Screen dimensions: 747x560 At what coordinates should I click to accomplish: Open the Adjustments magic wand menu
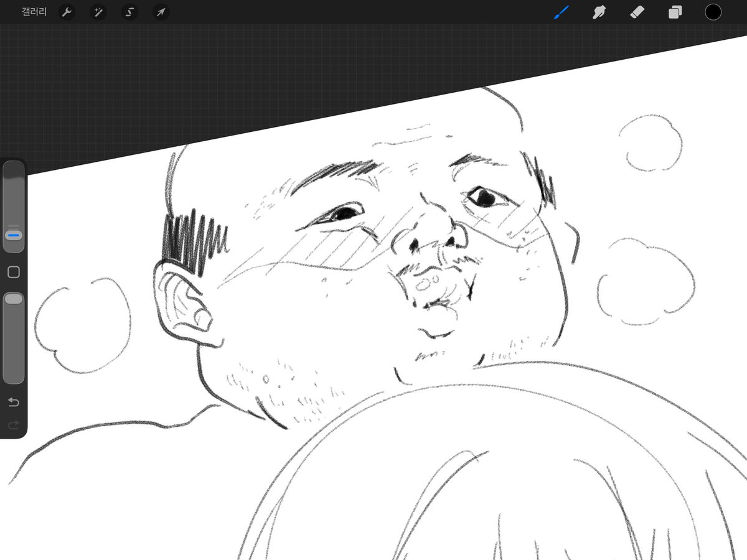tap(98, 12)
